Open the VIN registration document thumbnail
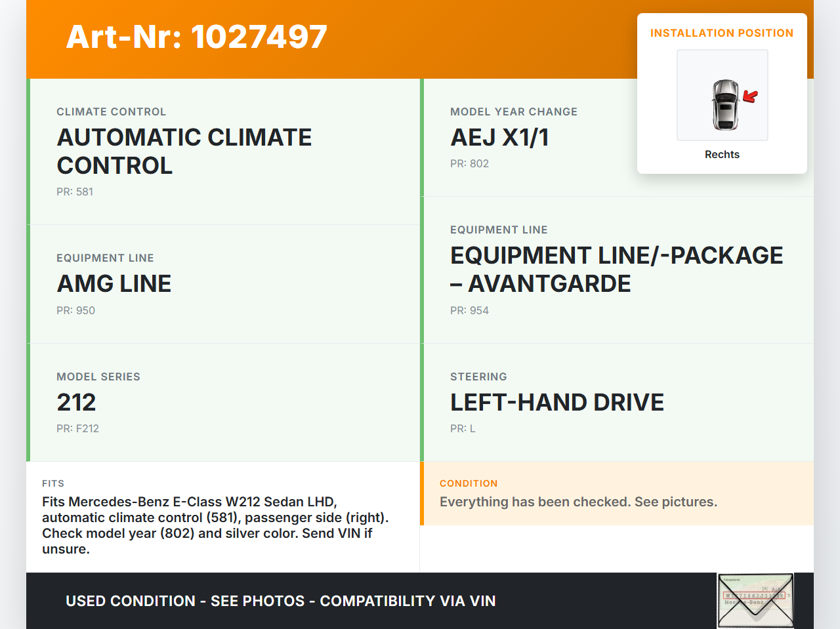This screenshot has width=840, height=629. click(755, 601)
